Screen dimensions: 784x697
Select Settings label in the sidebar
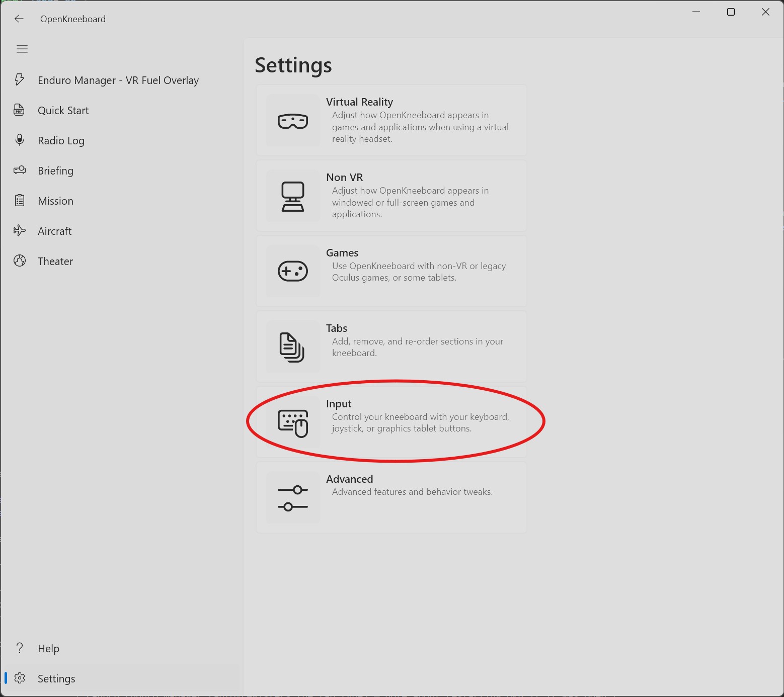[x=56, y=679]
